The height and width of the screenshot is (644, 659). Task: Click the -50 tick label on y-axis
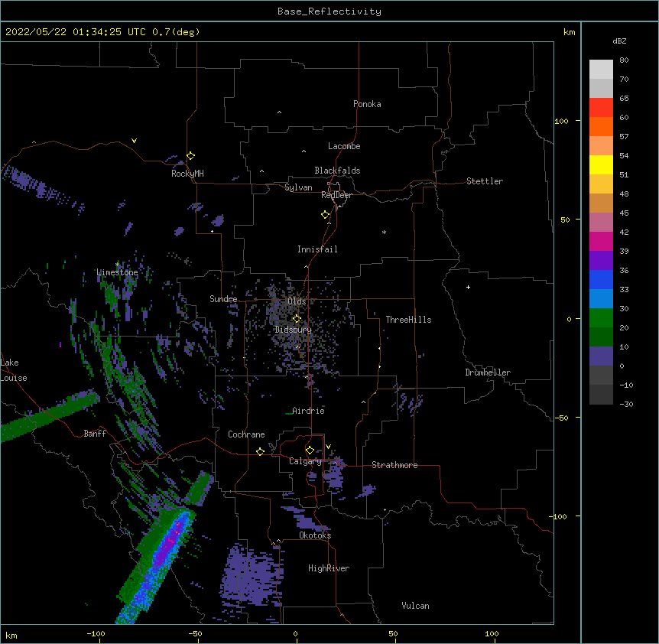coord(561,418)
